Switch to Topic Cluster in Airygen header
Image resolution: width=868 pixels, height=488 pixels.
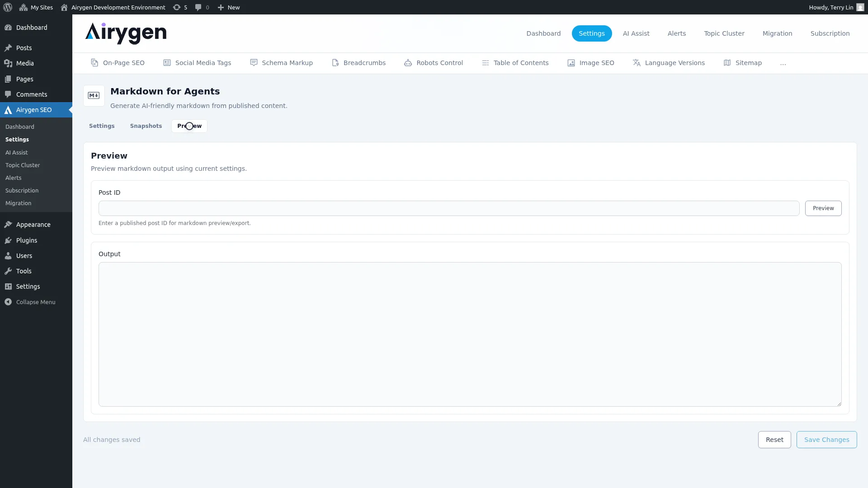pyautogui.click(x=724, y=33)
